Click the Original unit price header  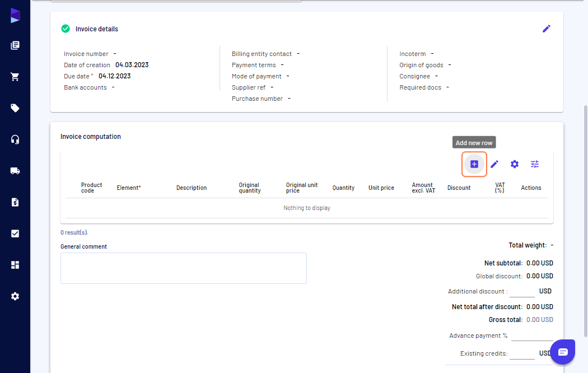pyautogui.click(x=302, y=188)
